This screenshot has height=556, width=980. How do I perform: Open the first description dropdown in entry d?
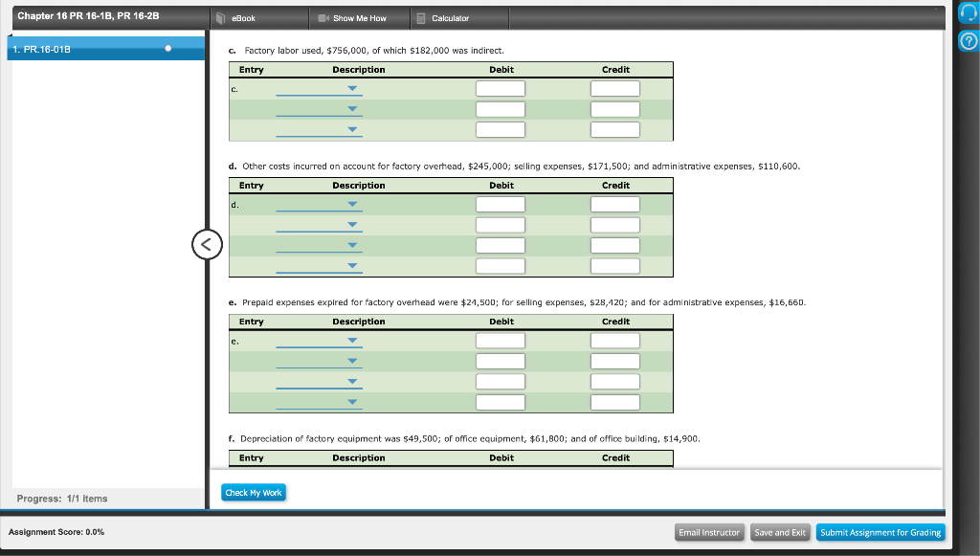[352, 204]
